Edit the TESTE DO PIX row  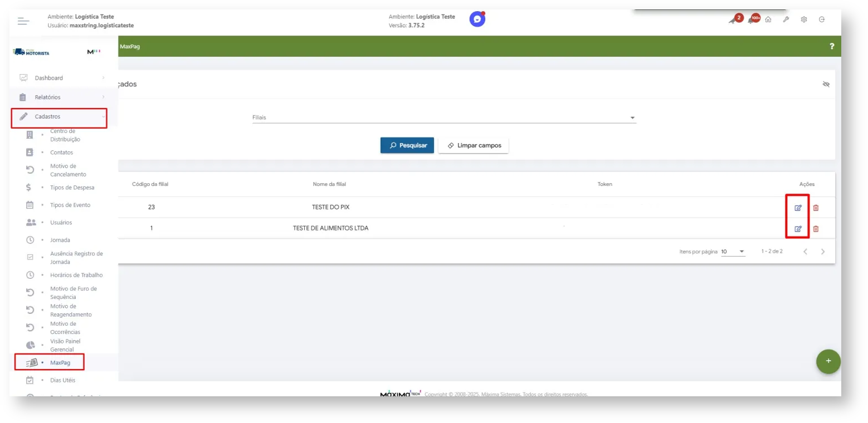798,208
